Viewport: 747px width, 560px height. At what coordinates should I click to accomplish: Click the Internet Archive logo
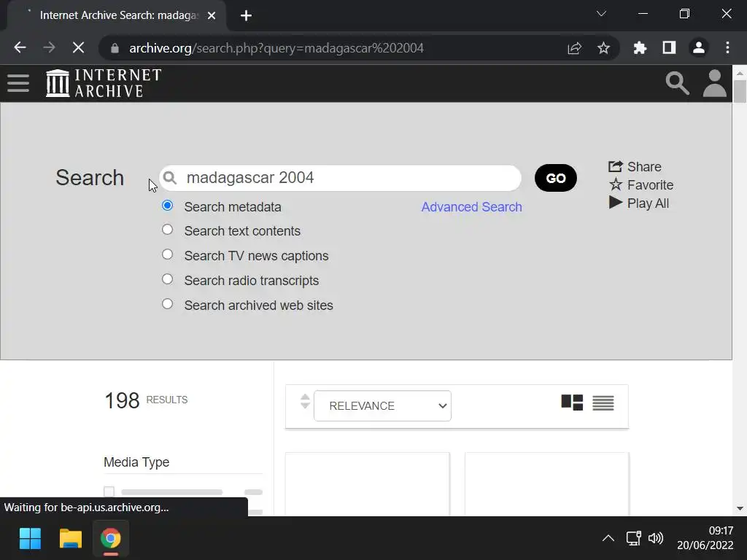pos(104,83)
